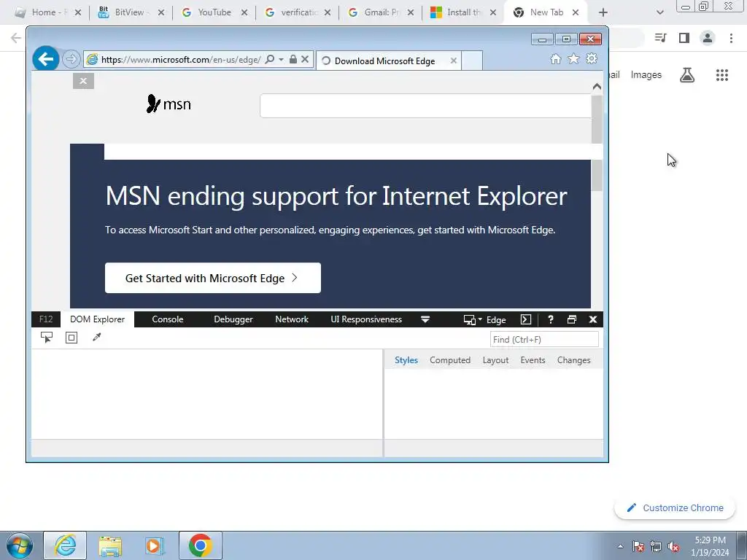Open a new Chrome tab with plus
Screen dimensions: 747x560
[x=603, y=12]
